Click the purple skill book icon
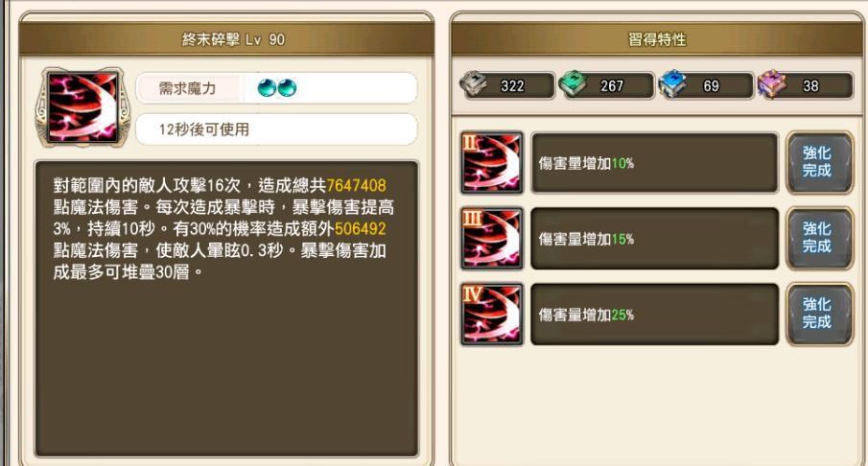Viewport: 868px width, 466px height. coord(772,84)
